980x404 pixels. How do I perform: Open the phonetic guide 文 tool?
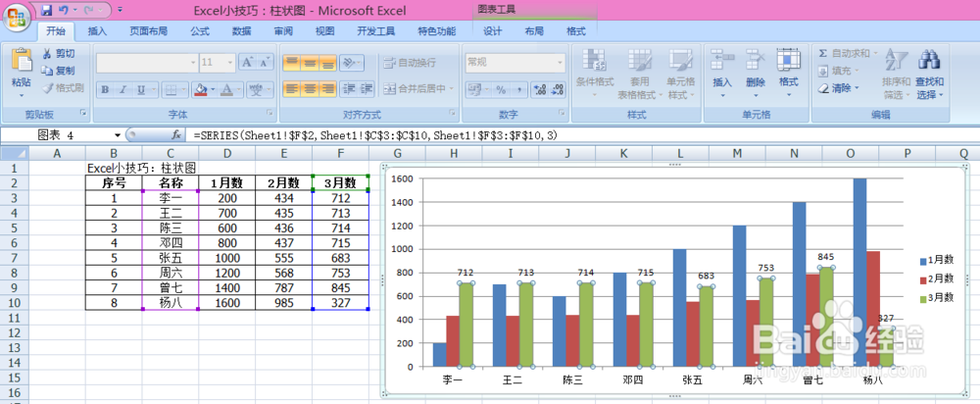pyautogui.click(x=255, y=89)
